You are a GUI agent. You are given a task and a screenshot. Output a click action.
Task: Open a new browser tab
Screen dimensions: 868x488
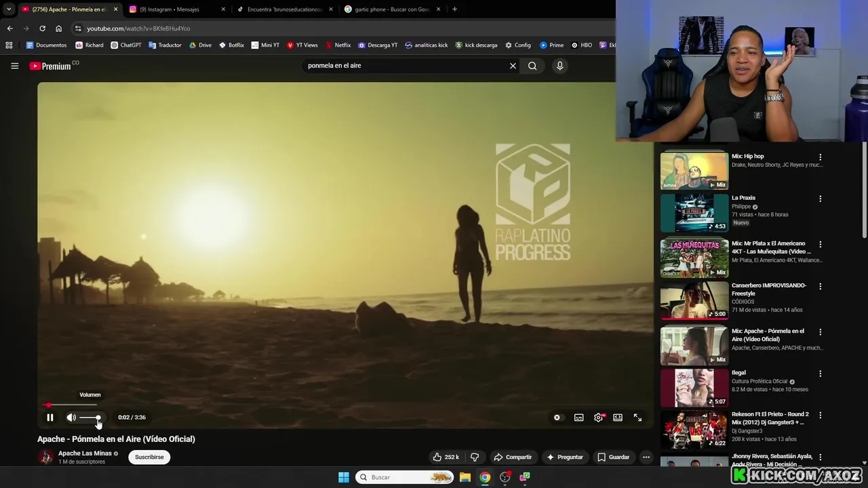(x=454, y=9)
